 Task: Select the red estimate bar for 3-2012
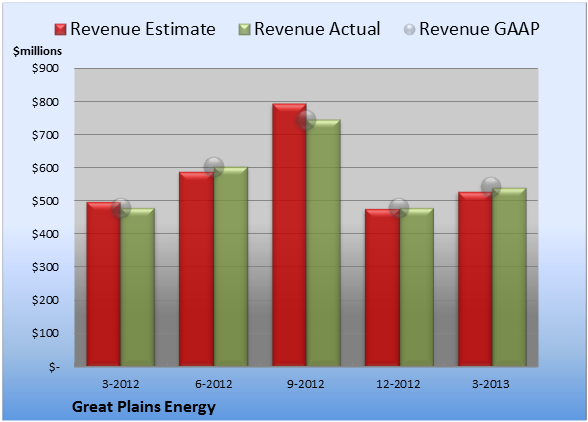(104, 284)
